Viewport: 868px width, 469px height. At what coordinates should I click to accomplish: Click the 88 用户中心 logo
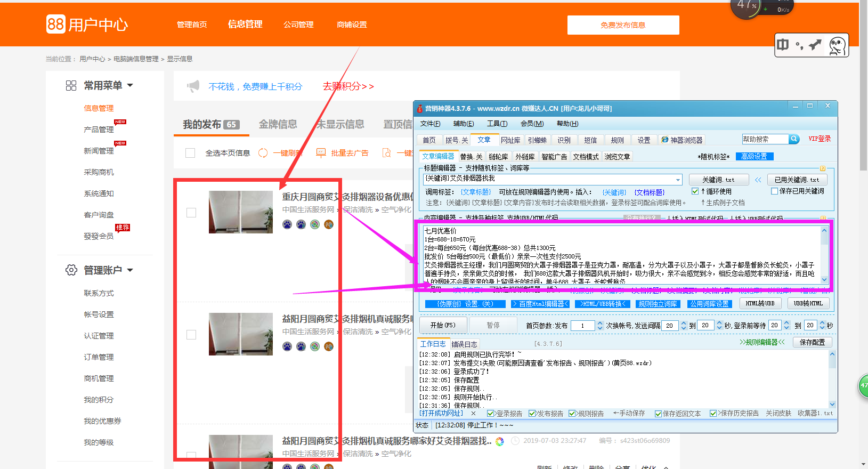(87, 25)
